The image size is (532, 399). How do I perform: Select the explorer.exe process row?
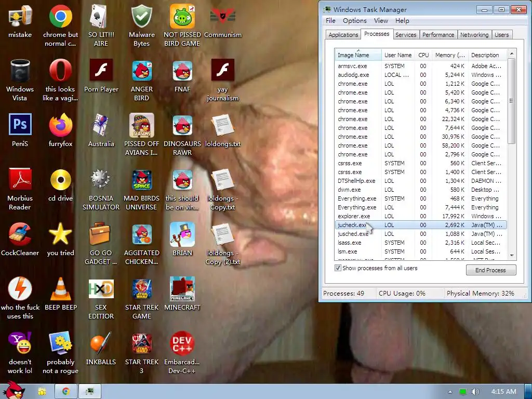(x=421, y=216)
